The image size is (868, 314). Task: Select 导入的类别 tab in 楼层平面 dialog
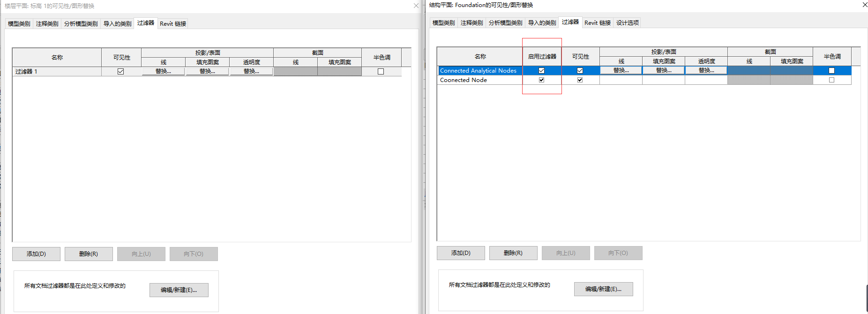coord(117,23)
